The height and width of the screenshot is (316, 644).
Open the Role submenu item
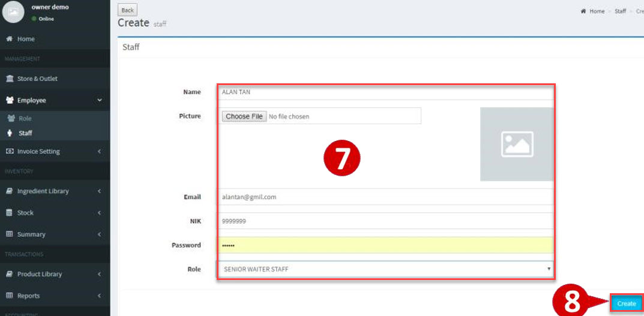click(25, 119)
